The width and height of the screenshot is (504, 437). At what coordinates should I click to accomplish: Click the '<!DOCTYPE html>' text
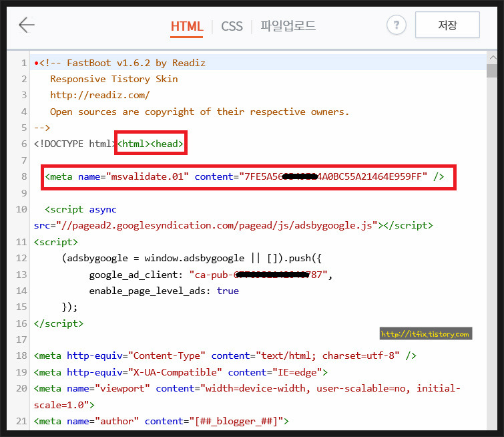75,144
